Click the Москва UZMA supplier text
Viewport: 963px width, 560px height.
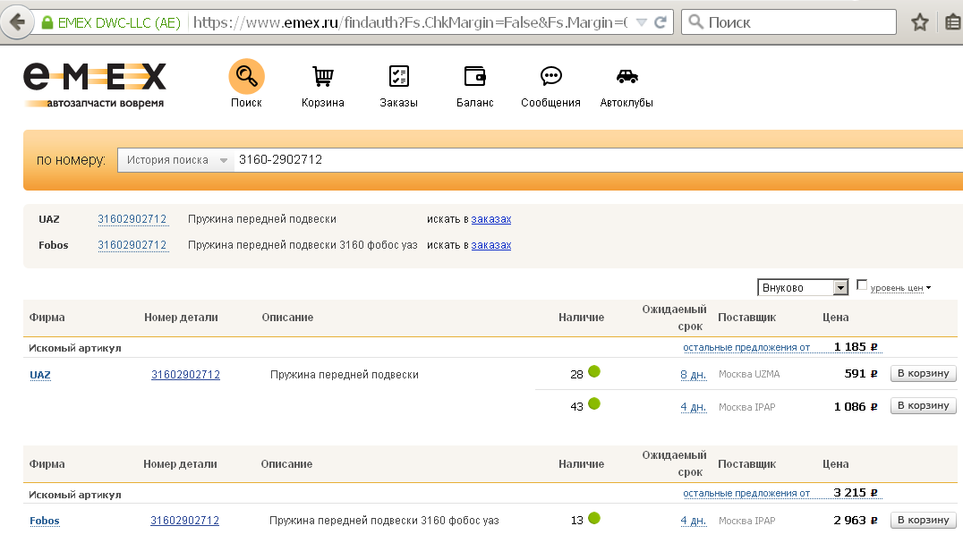[749, 374]
